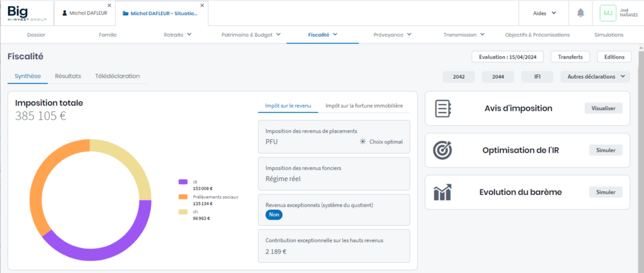Expand the Autres déclarations dropdown
This screenshot has height=273, width=644.
point(595,77)
